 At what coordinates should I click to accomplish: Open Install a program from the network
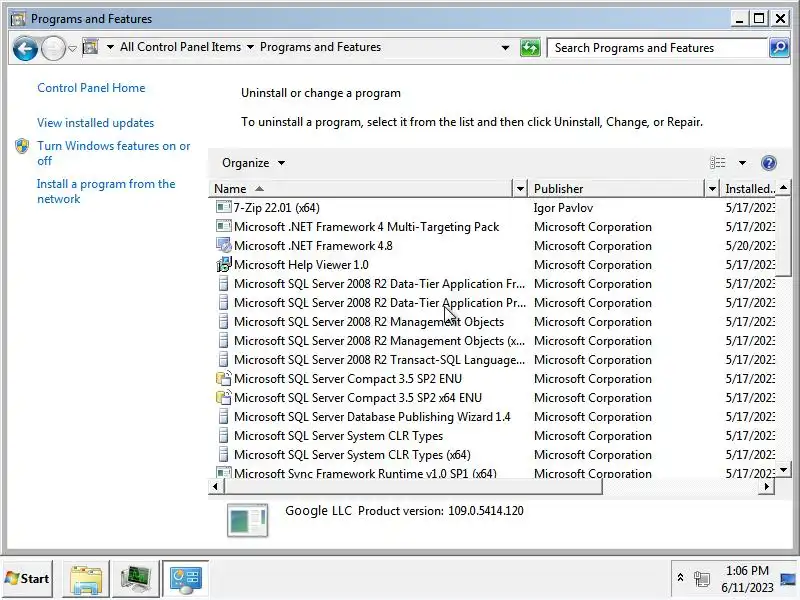pos(106,191)
